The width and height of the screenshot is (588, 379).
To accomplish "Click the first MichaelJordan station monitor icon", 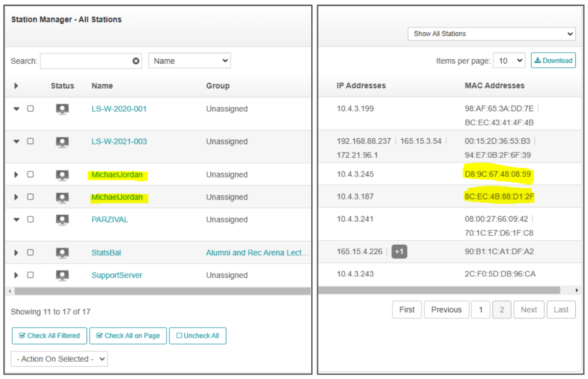I will (x=62, y=175).
